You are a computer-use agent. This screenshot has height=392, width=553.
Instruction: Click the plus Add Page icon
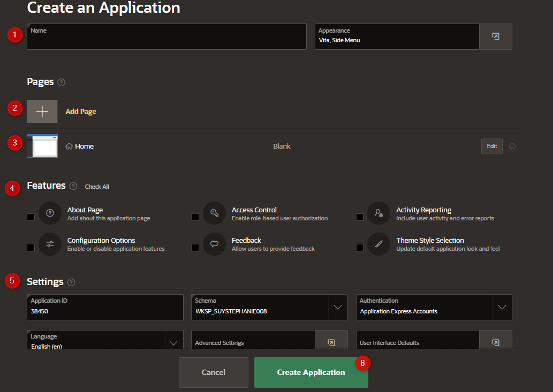[x=42, y=112]
